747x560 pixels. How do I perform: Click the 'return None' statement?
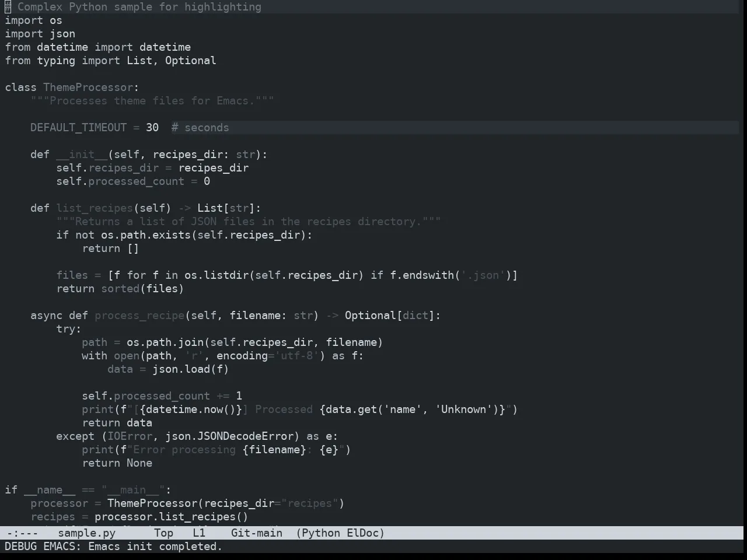click(x=117, y=463)
